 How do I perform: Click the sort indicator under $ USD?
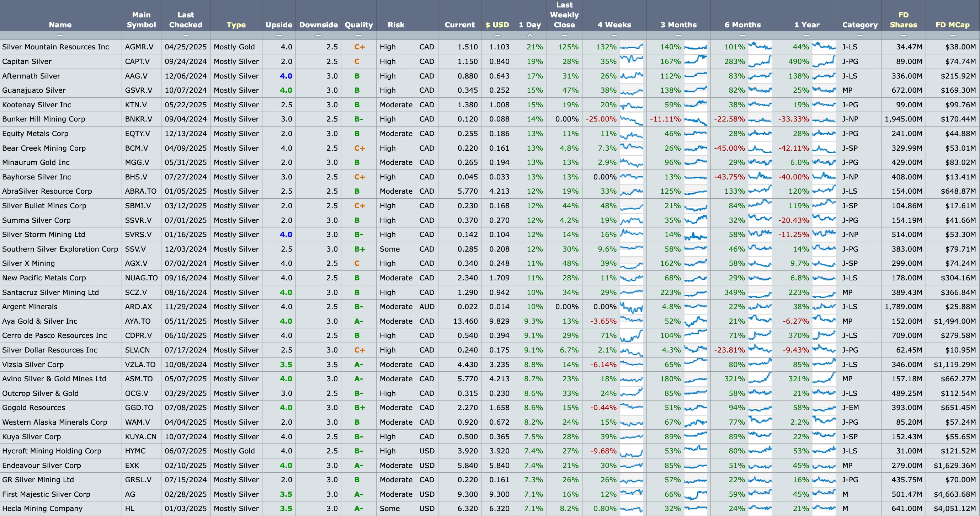click(497, 36)
